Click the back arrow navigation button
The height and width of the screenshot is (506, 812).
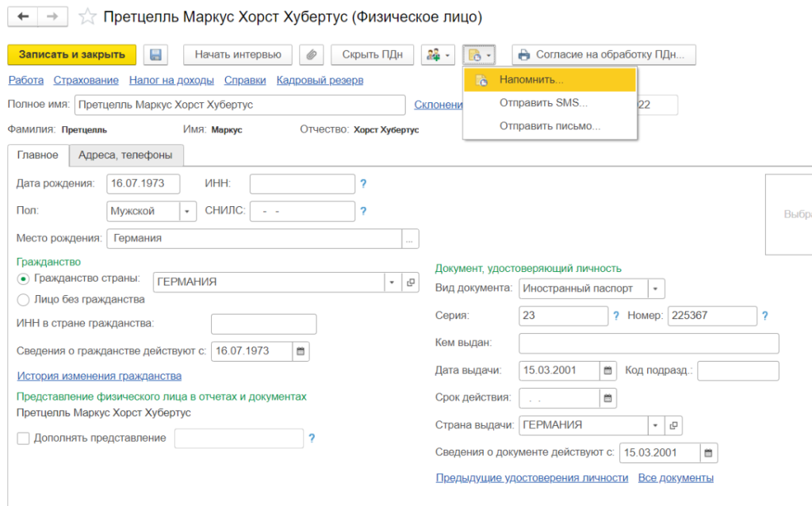[x=23, y=17]
